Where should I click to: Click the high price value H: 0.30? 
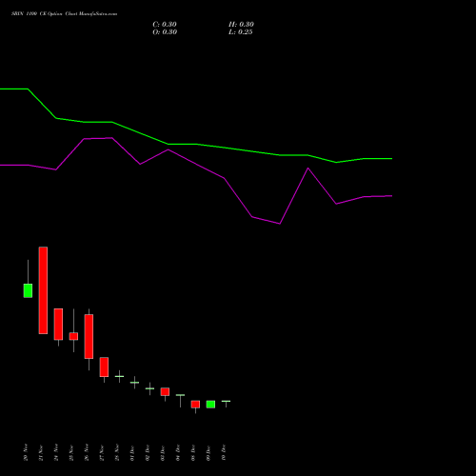pyautogui.click(x=241, y=25)
